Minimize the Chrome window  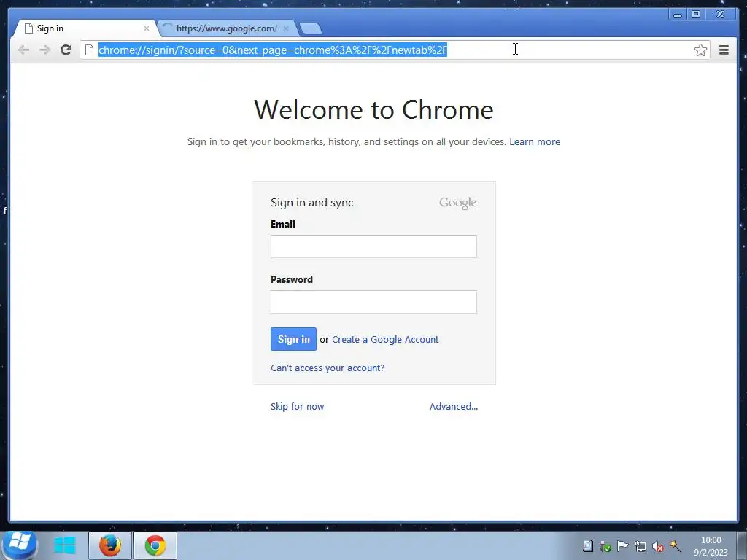(x=678, y=15)
